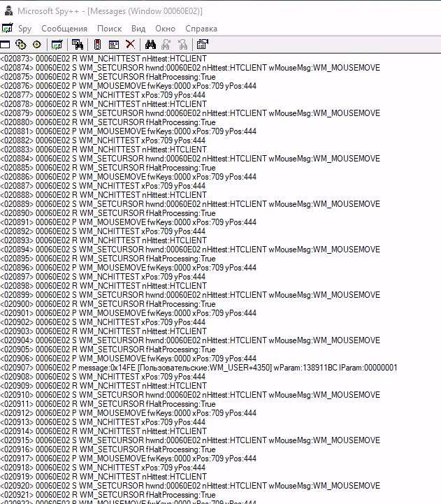
Task: Select log line <020889> WM_SETCURSOR
Action: [x=190, y=204]
